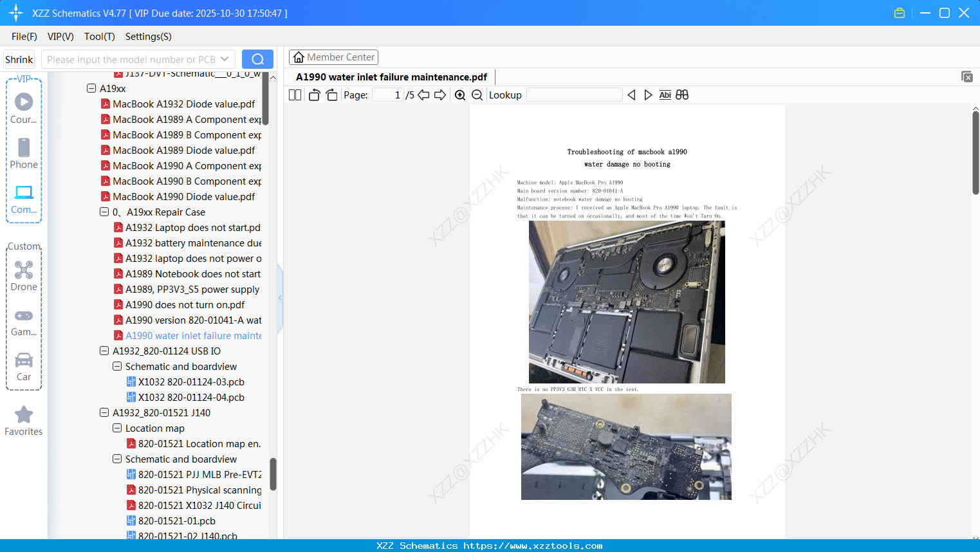980x552 pixels.
Task: Zoom out of the PDF
Action: pos(477,95)
